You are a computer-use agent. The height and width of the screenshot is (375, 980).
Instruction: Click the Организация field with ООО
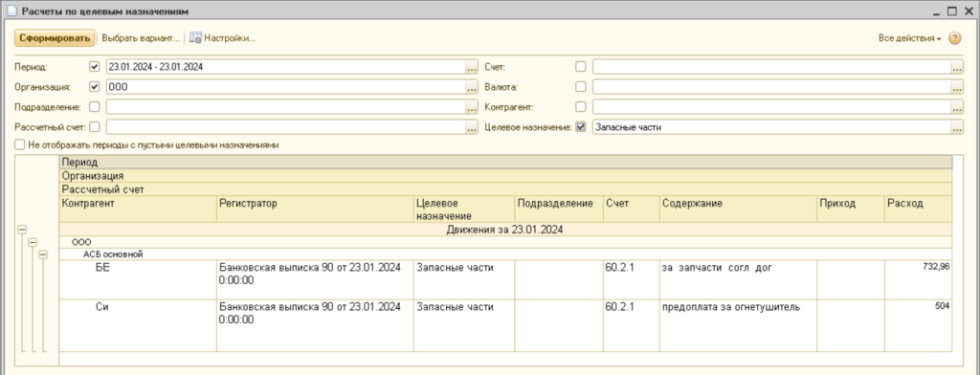pyautogui.click(x=285, y=87)
